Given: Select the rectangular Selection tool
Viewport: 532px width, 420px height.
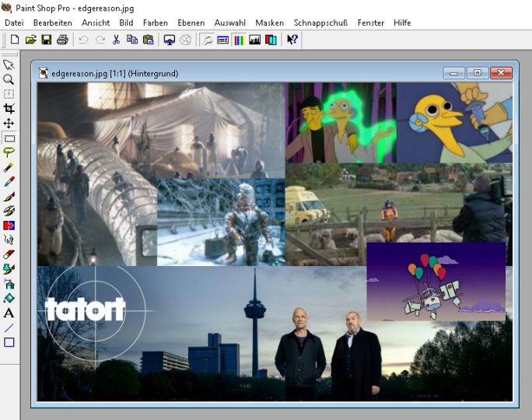Looking at the screenshot, I should pos(9,138).
